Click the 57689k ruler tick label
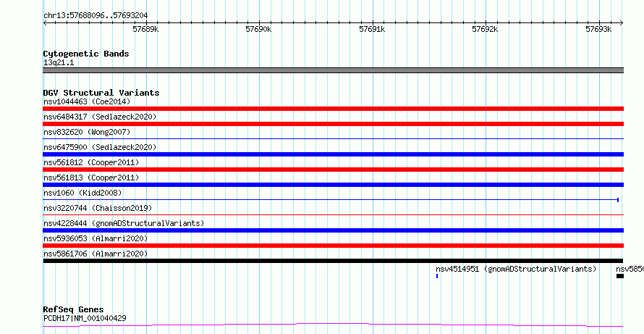 click(x=145, y=29)
